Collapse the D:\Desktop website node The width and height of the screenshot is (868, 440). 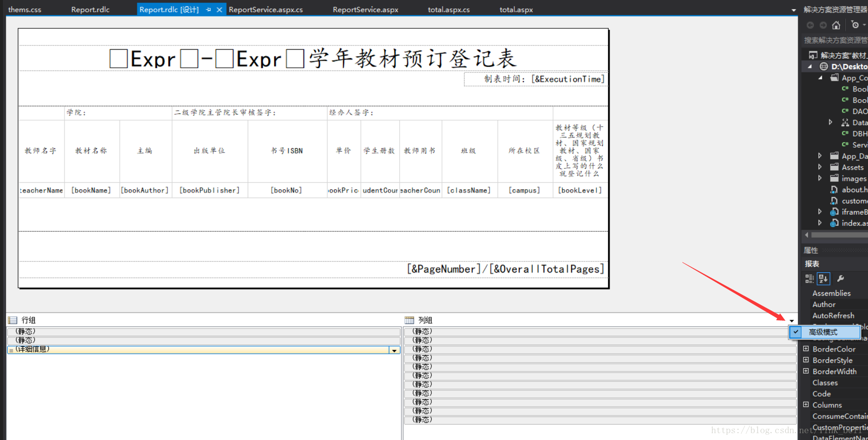click(x=810, y=66)
